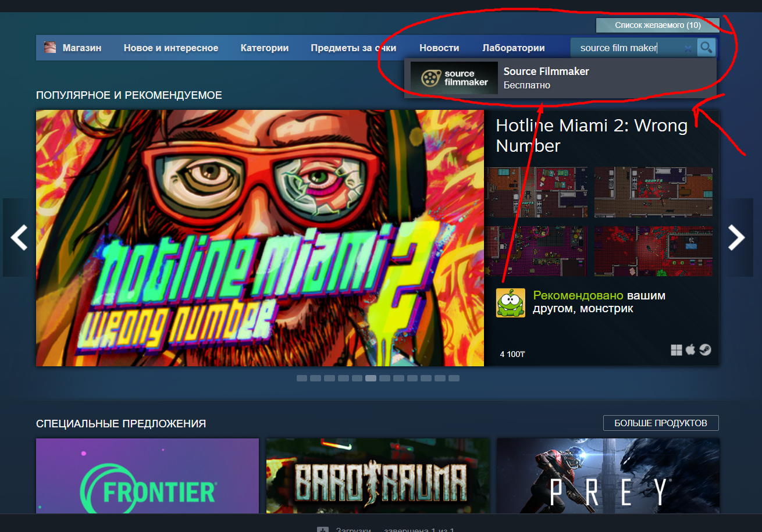Click the Бесплатно price under Source Filmmaker
The image size is (762, 532).
pos(527,85)
